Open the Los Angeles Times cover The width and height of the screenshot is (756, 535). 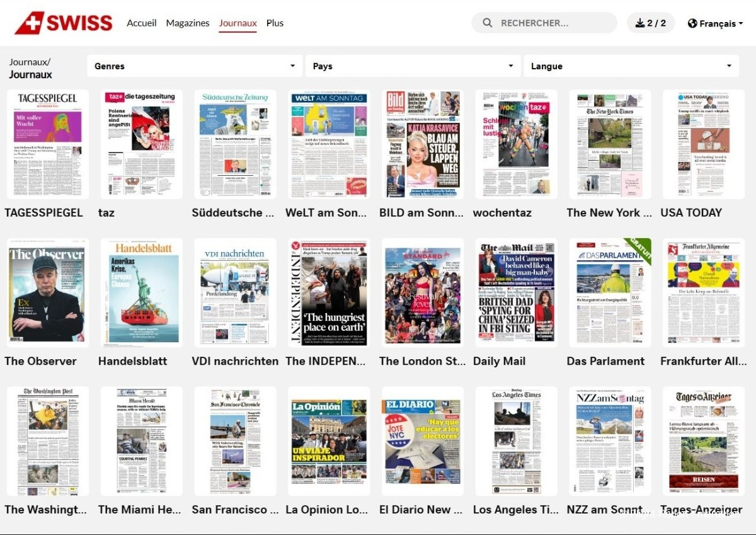point(517,442)
